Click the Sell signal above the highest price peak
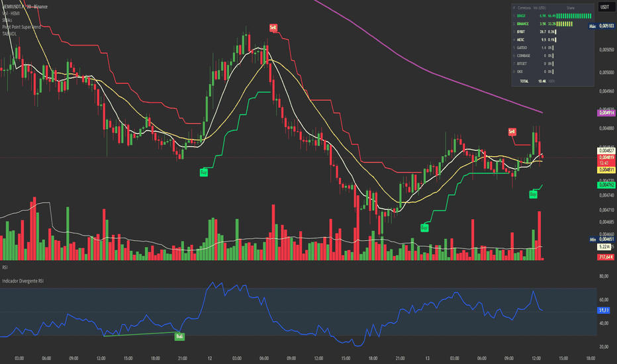Screen dimensions: 617x364 (x=273, y=28)
